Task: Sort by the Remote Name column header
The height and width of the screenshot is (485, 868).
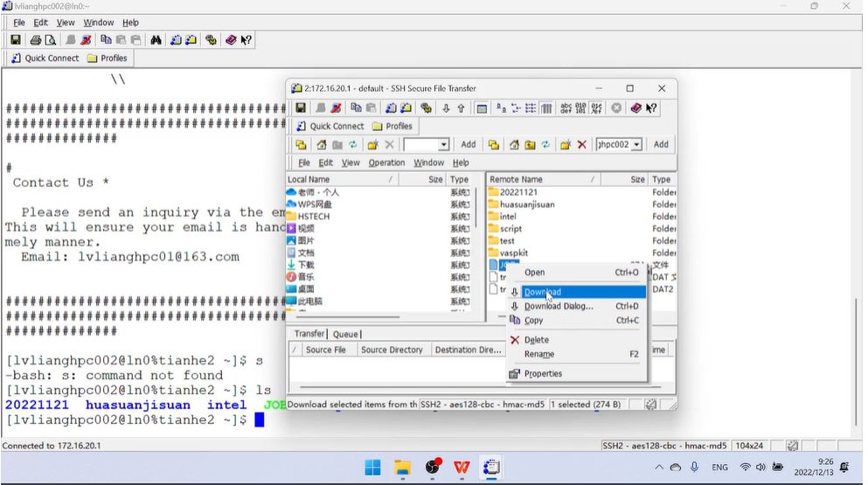Action: click(x=543, y=179)
